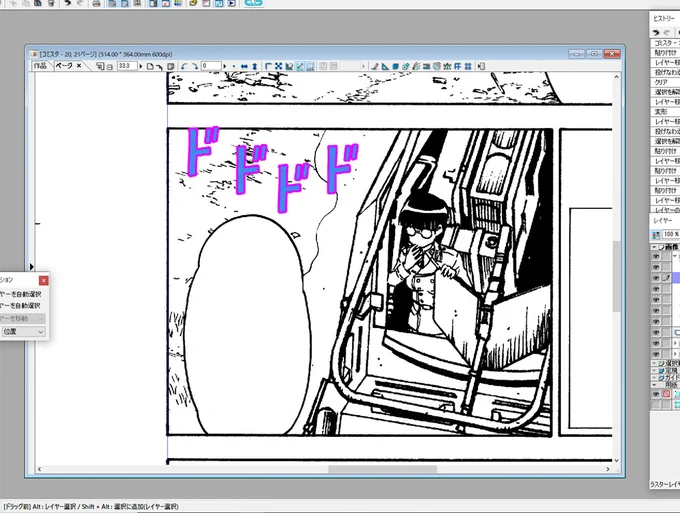This screenshot has height=513, width=680.
Task: Click the first small icon right of the ページ tab
Action: [x=100, y=66]
